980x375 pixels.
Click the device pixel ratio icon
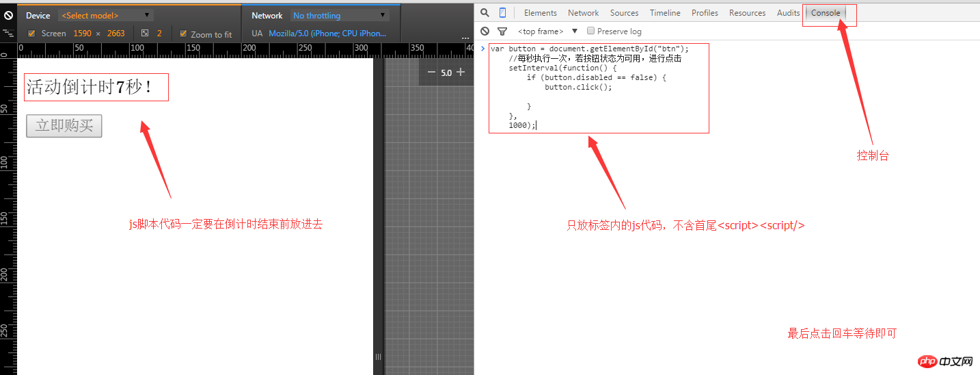click(x=145, y=33)
